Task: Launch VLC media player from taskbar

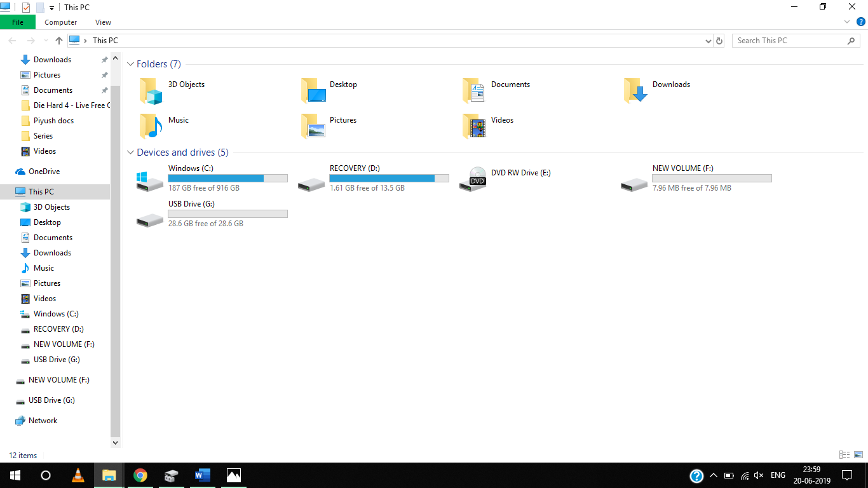Action: point(78,475)
